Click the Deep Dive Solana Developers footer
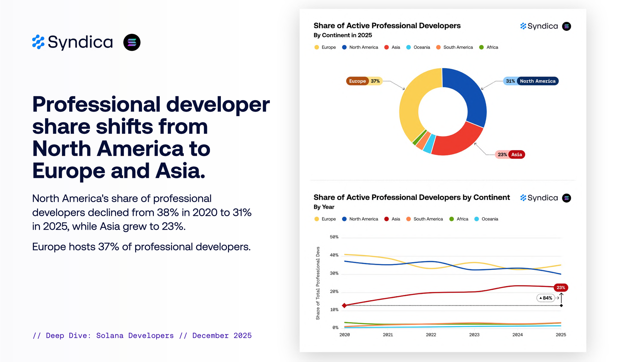This screenshot has width=644, height=362. [x=142, y=336]
